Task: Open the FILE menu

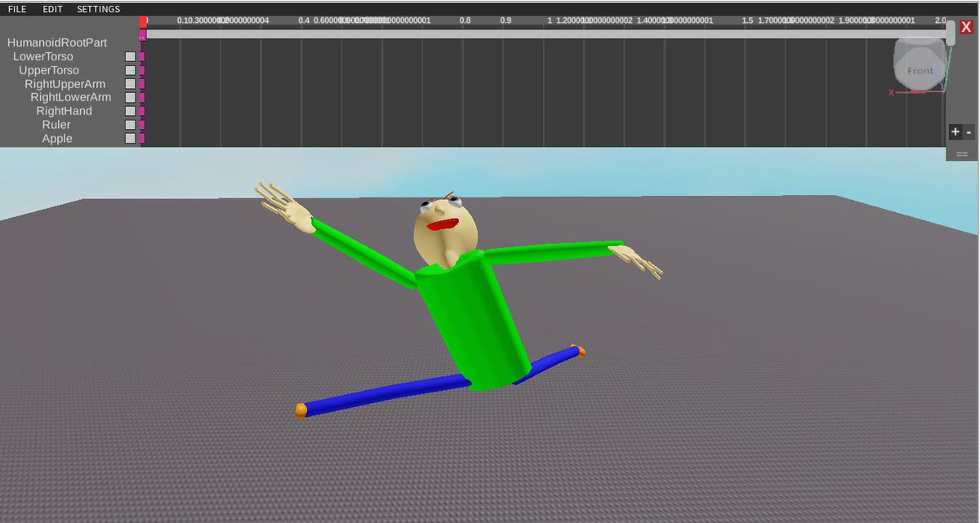Action: (17, 9)
